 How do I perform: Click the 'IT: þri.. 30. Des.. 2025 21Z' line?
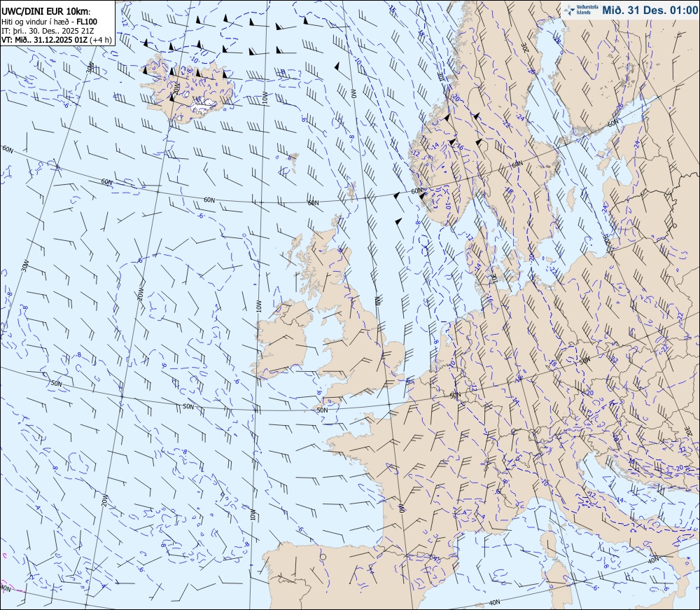point(48,30)
